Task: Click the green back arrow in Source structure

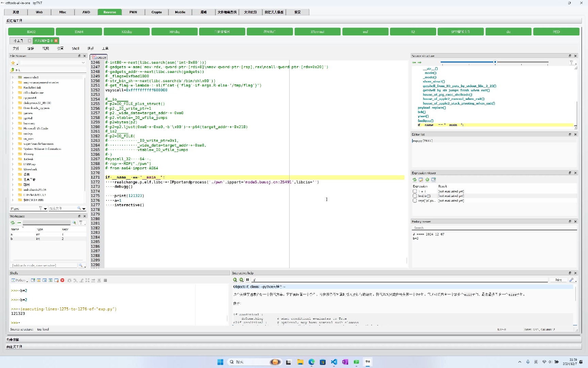Action: (414, 63)
